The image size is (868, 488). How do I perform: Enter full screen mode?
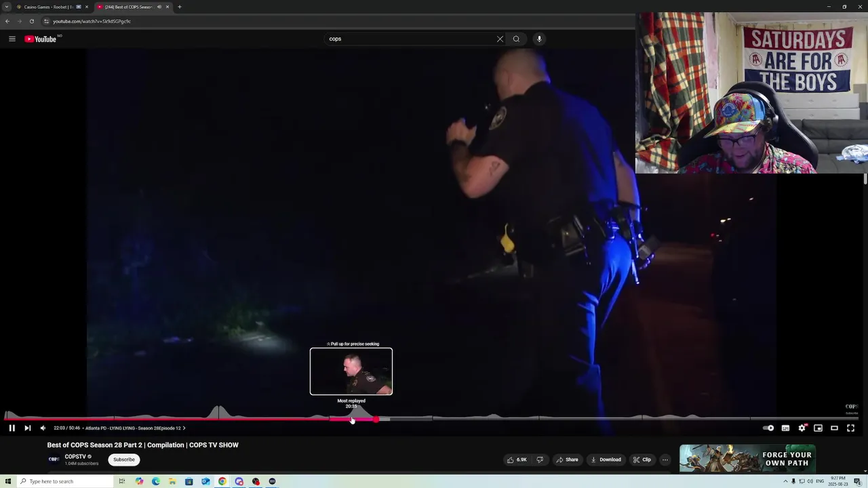point(850,428)
